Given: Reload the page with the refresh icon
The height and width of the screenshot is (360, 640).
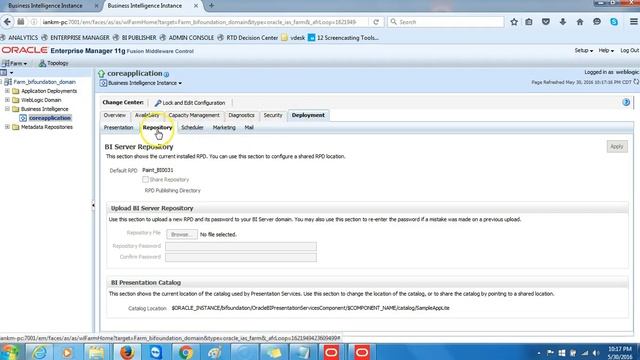Looking at the screenshot, I should point(376,22).
